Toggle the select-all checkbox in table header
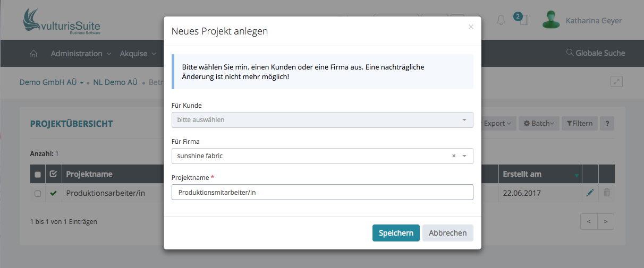The height and width of the screenshot is (268, 644). (38, 175)
